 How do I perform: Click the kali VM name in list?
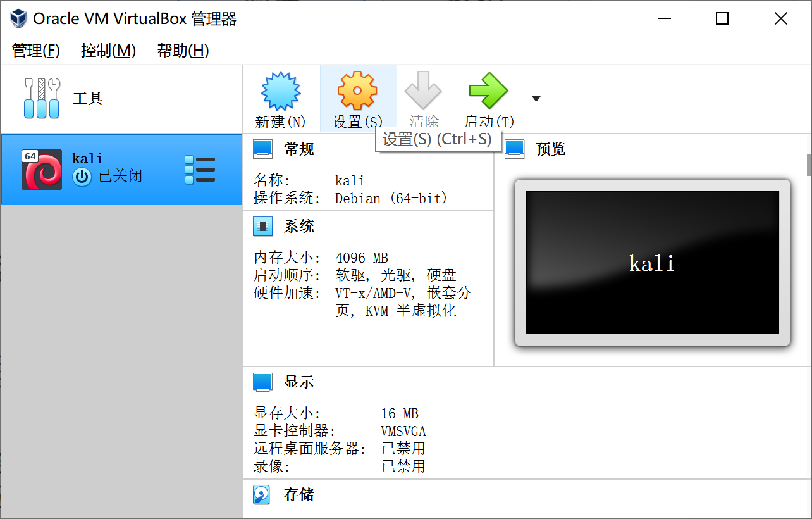tap(87, 158)
